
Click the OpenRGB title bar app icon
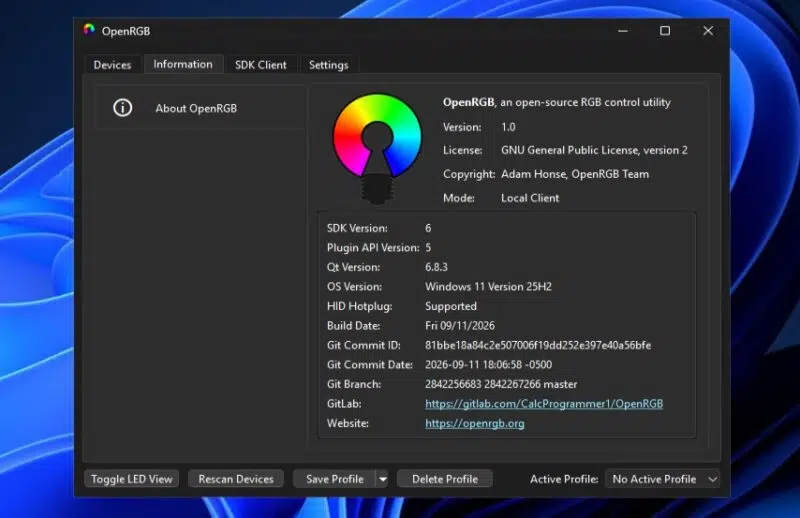tap(89, 30)
